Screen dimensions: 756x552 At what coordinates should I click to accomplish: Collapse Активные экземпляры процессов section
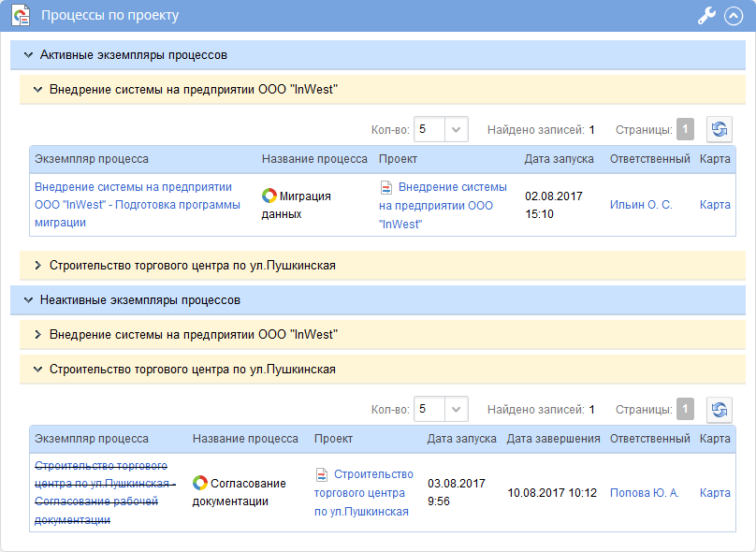click(27, 55)
